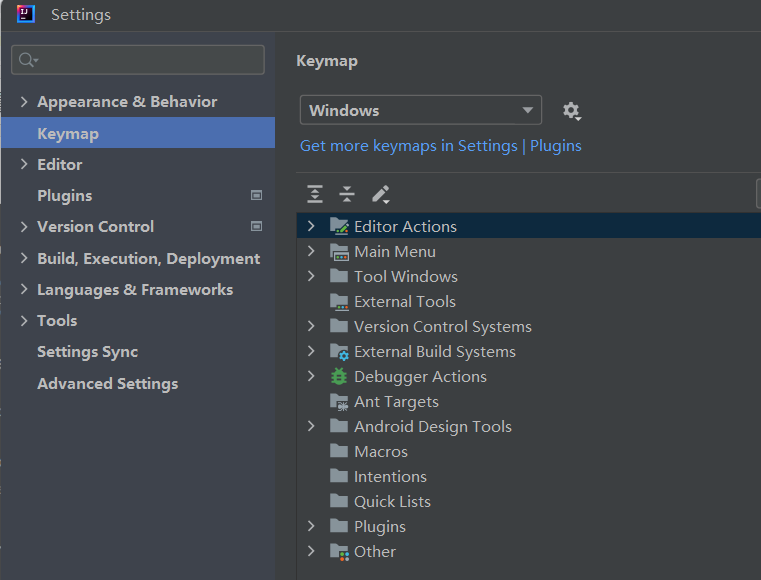Expand the Main Menu keymap group

click(x=311, y=251)
